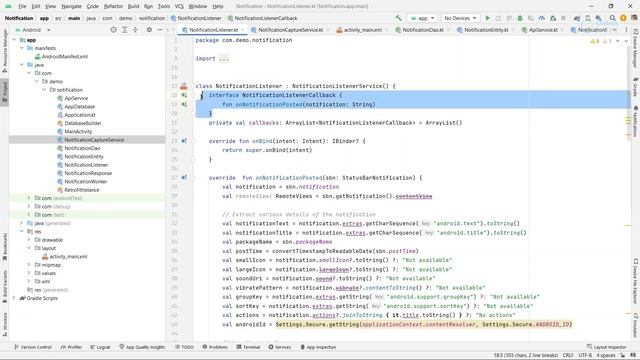
Task: Open the Navigate menu
Action: 71,6
